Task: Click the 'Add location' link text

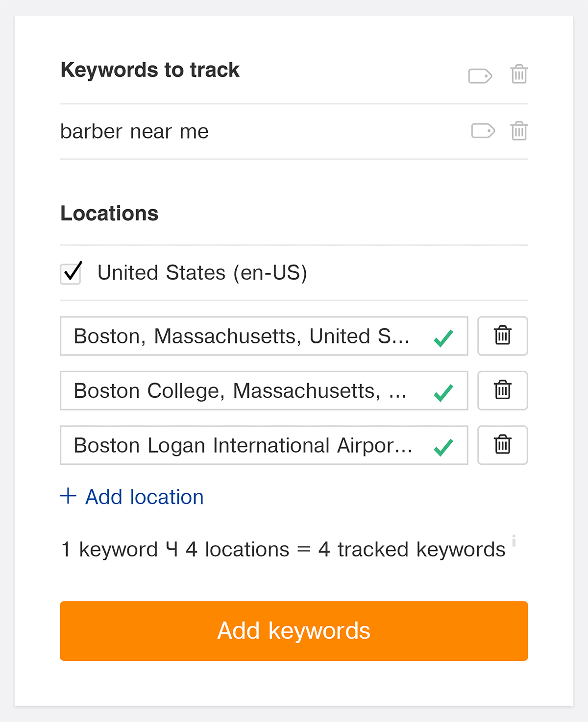Action: (x=145, y=497)
